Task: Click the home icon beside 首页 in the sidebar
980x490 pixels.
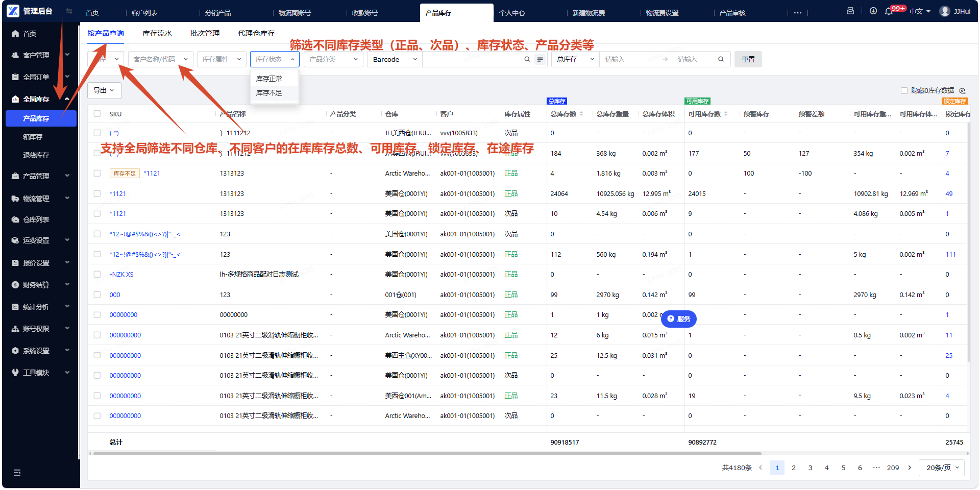Action: tap(15, 34)
